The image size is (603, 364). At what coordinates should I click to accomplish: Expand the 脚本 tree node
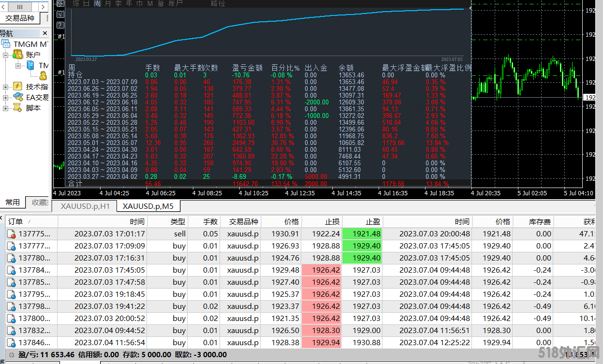5,108
